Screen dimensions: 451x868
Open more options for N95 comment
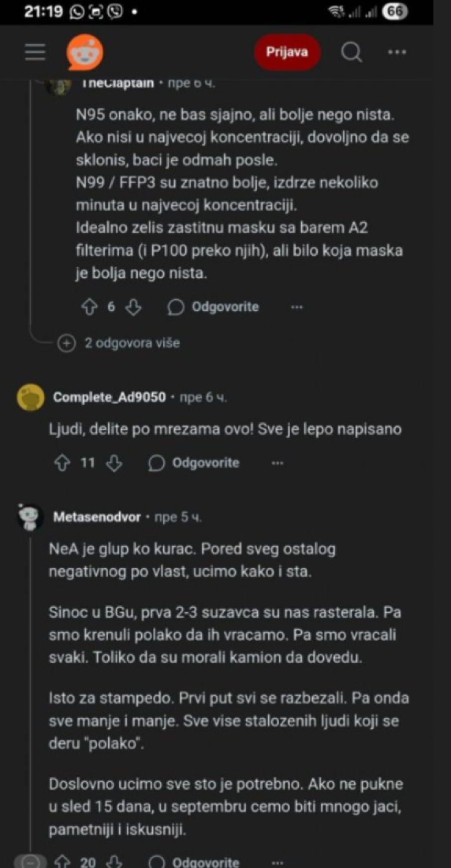297,307
